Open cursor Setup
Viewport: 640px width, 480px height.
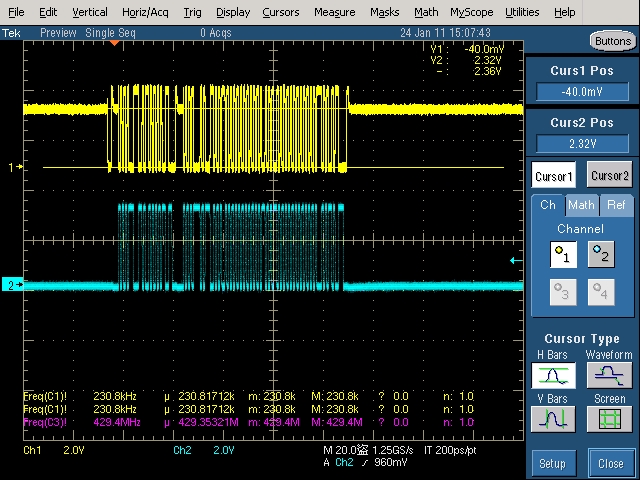point(554,463)
